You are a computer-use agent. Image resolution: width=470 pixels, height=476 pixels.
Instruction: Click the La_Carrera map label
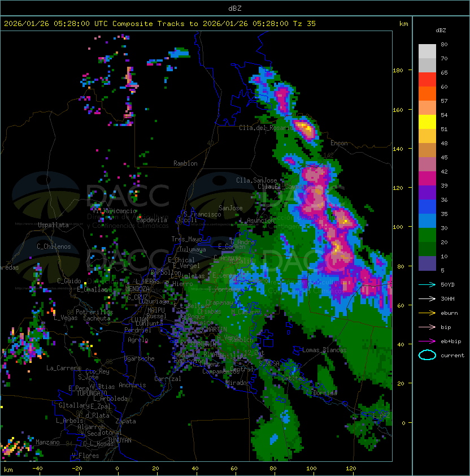tap(63, 368)
